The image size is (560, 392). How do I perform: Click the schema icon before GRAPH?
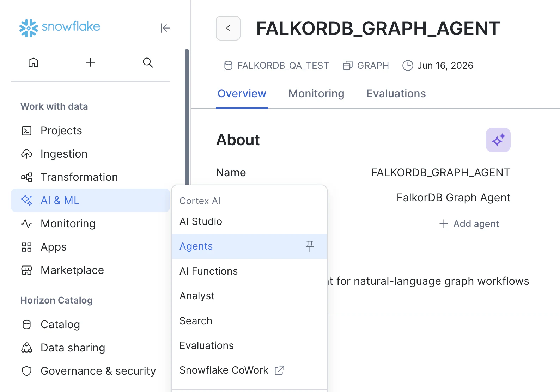coord(348,66)
